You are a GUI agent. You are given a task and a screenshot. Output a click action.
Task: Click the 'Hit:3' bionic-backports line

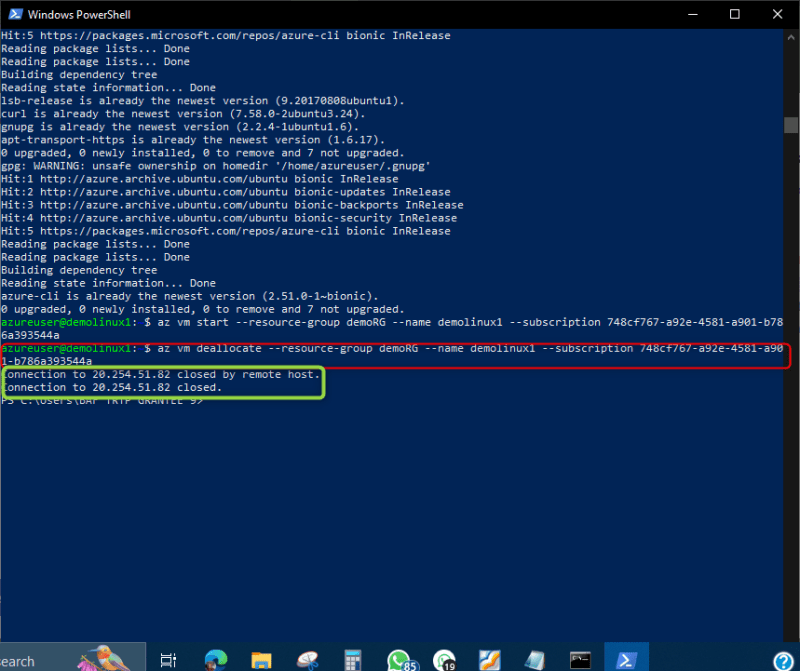232,205
